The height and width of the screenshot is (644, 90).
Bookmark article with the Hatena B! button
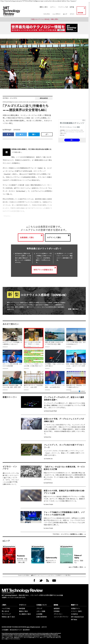coord(34,134)
